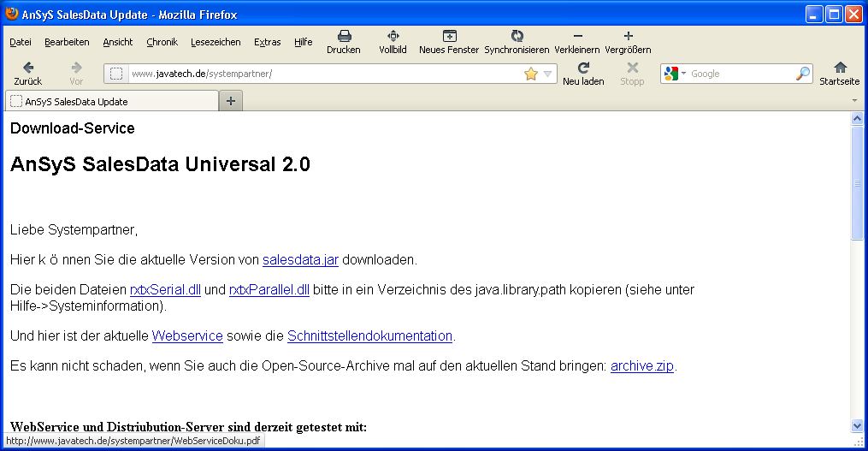
Task: Open the Lesezeichen menu
Action: coord(216,42)
